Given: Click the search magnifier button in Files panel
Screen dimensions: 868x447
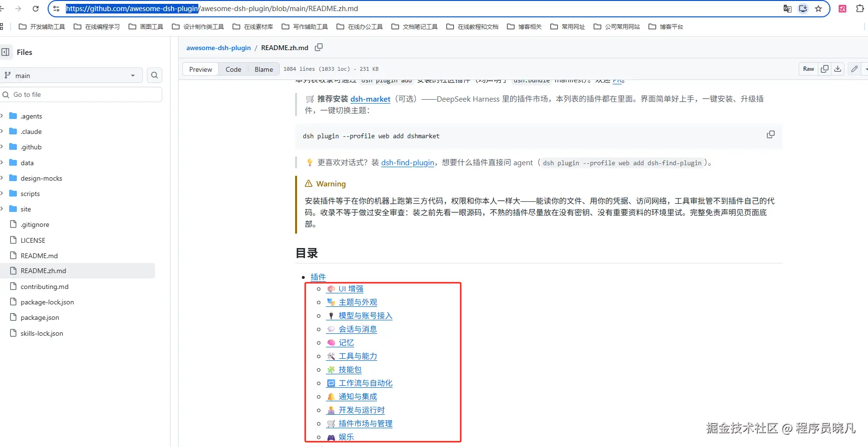Looking at the screenshot, I should pyautogui.click(x=155, y=75).
